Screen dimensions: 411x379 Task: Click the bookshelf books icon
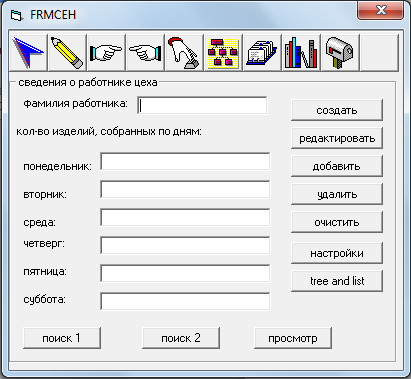pyautogui.click(x=301, y=52)
